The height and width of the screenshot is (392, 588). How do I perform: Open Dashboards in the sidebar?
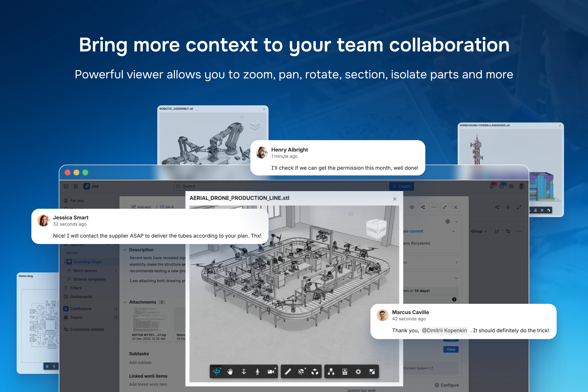click(x=81, y=297)
